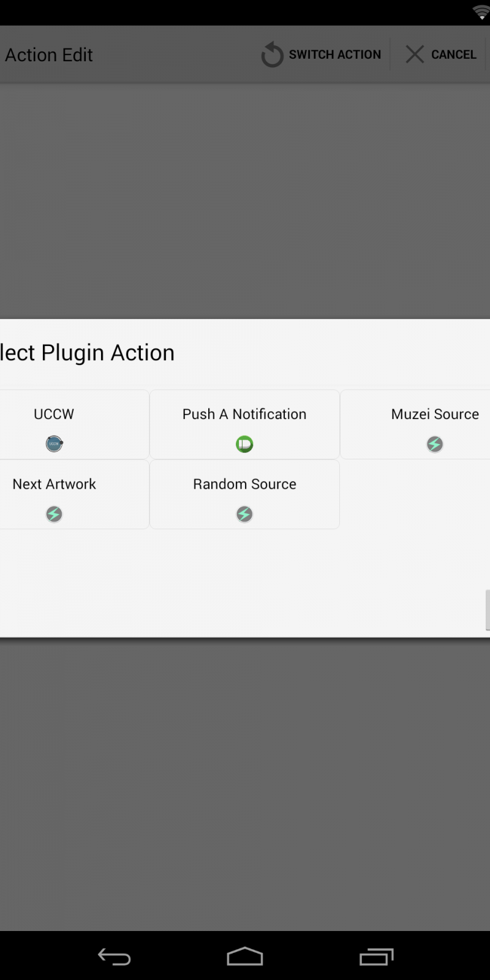
Task: Click the Action Edit screen title
Action: pos(49,55)
